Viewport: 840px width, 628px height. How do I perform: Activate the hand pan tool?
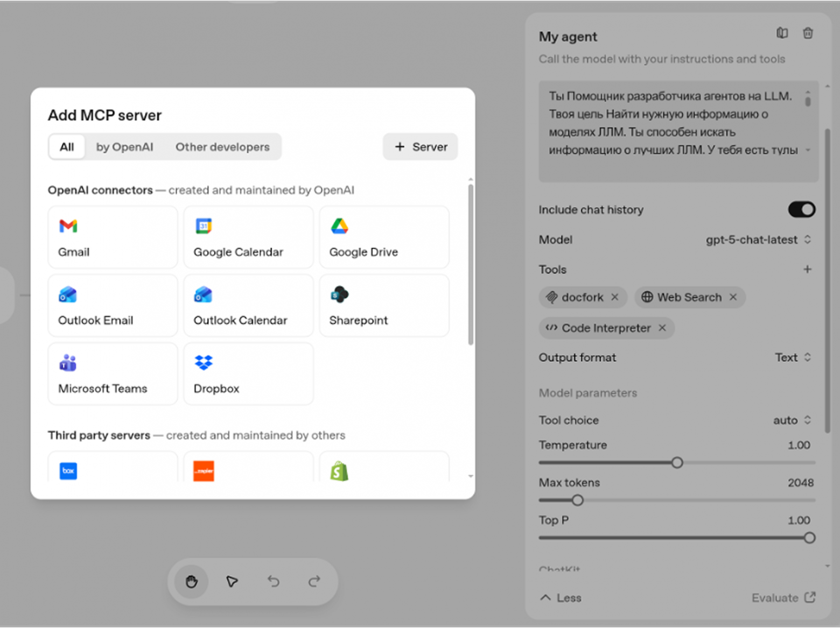[192, 582]
